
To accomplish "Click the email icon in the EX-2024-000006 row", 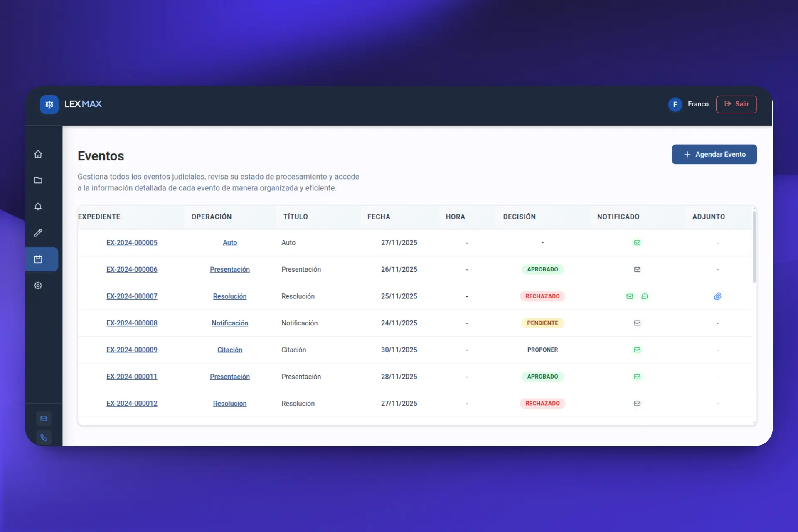I will (637, 269).
